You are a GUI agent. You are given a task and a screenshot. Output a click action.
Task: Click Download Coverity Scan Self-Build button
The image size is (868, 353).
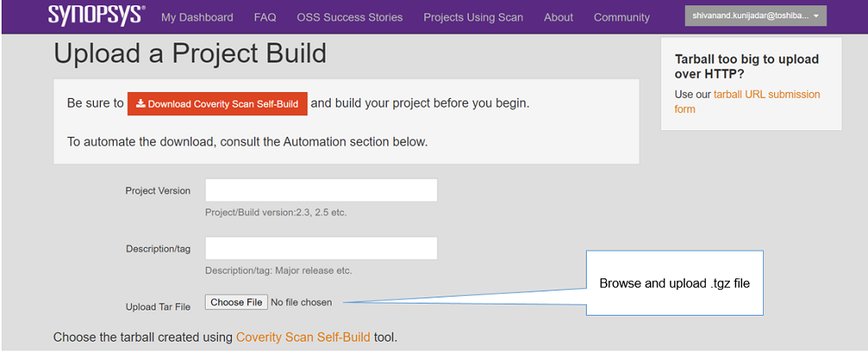coord(218,103)
